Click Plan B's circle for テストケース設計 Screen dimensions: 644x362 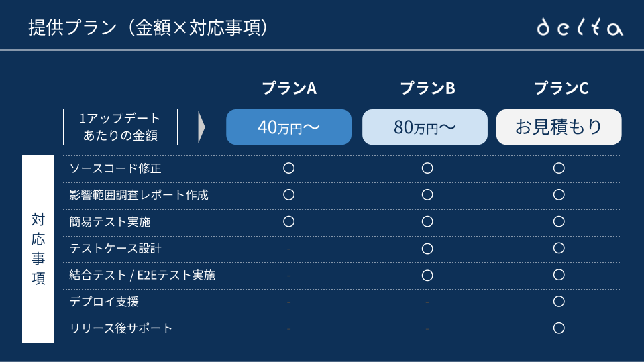point(427,249)
